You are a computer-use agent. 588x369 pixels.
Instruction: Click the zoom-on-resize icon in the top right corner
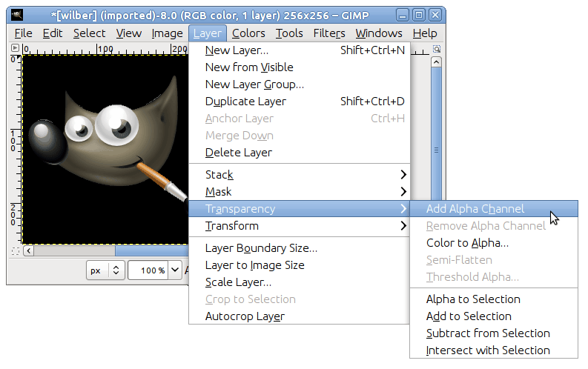(x=437, y=49)
